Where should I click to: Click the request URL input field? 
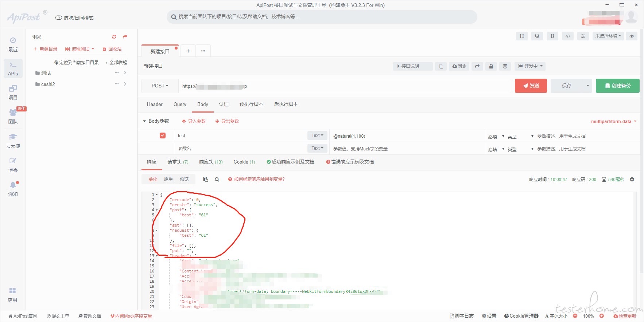click(345, 86)
